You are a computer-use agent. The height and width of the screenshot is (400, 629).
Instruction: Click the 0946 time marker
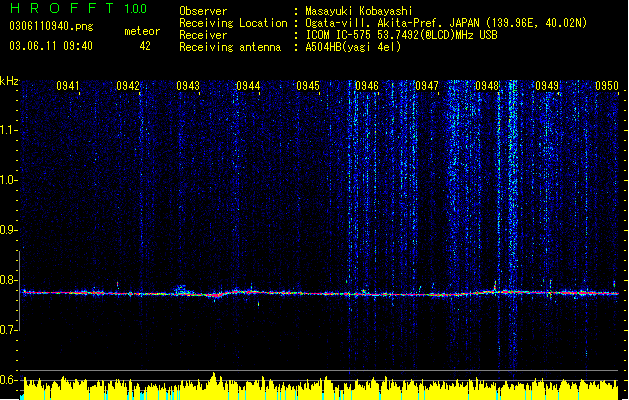[367, 86]
